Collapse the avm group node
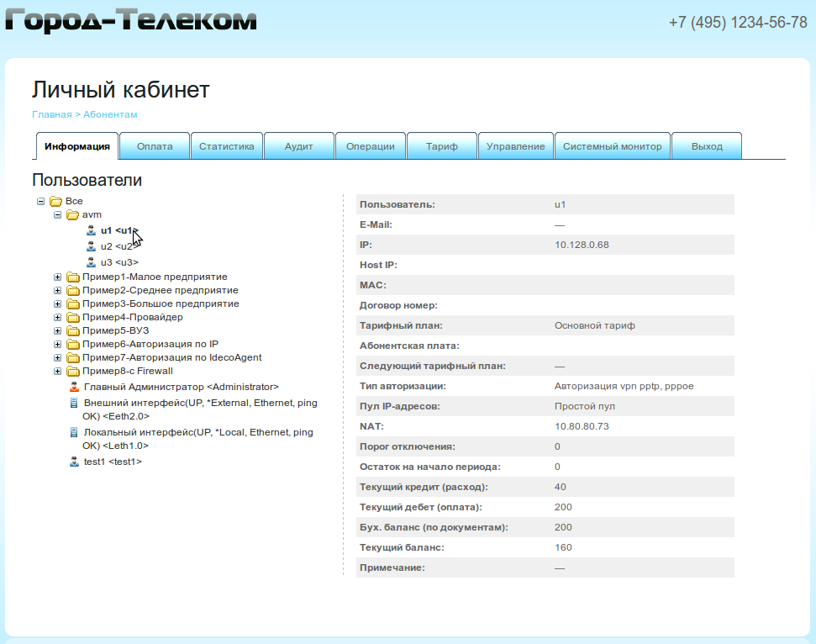The height and width of the screenshot is (644, 816). coord(57,214)
